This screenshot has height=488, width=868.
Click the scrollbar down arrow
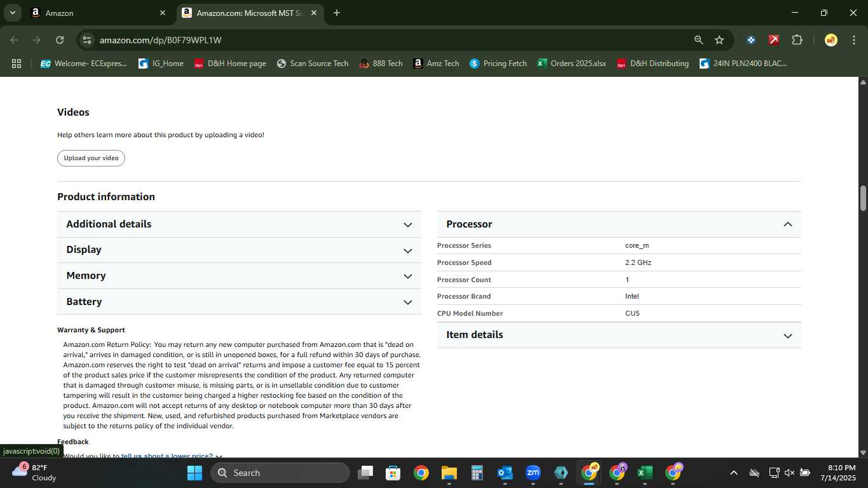point(863,452)
